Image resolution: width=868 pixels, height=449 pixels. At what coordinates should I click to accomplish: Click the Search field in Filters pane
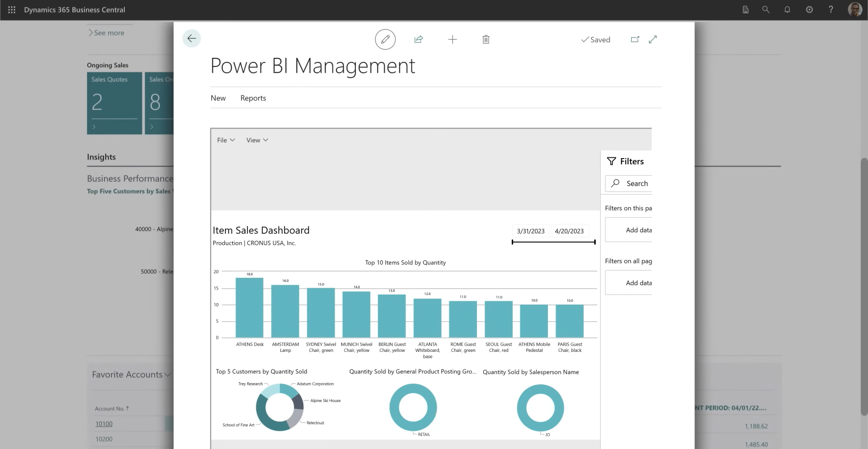click(x=628, y=183)
